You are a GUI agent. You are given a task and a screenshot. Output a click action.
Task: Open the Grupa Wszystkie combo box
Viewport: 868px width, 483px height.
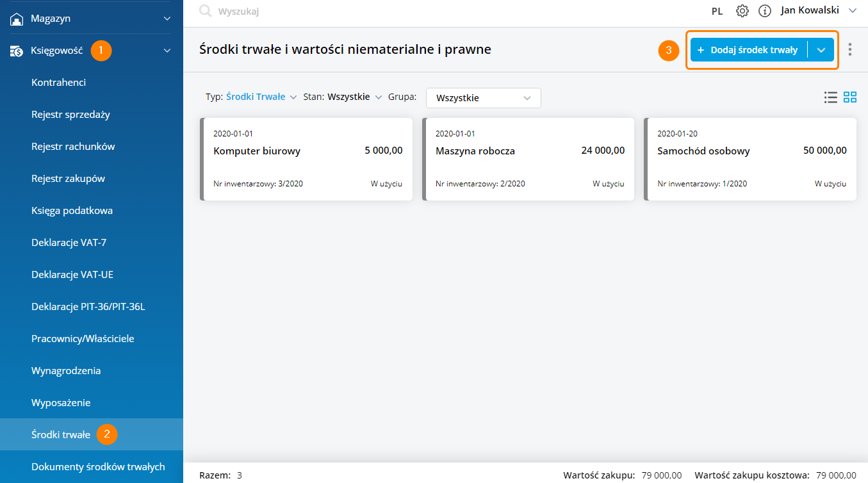click(483, 98)
